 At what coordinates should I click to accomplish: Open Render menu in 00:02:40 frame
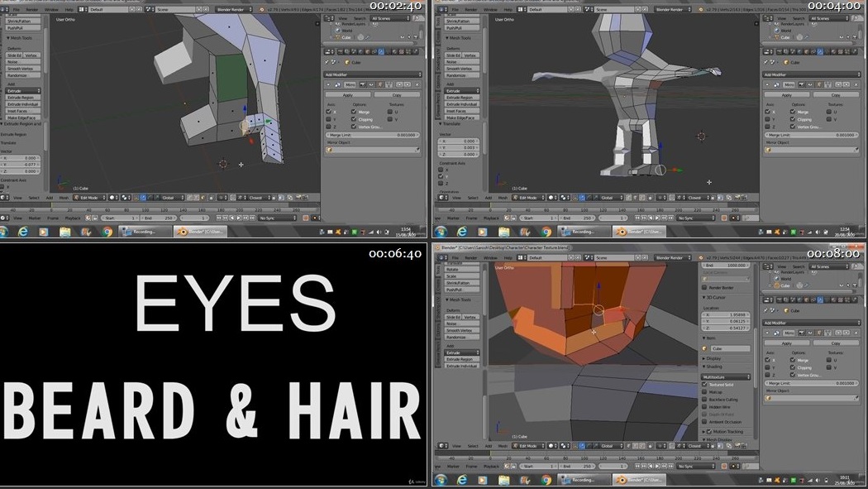tap(32, 9)
